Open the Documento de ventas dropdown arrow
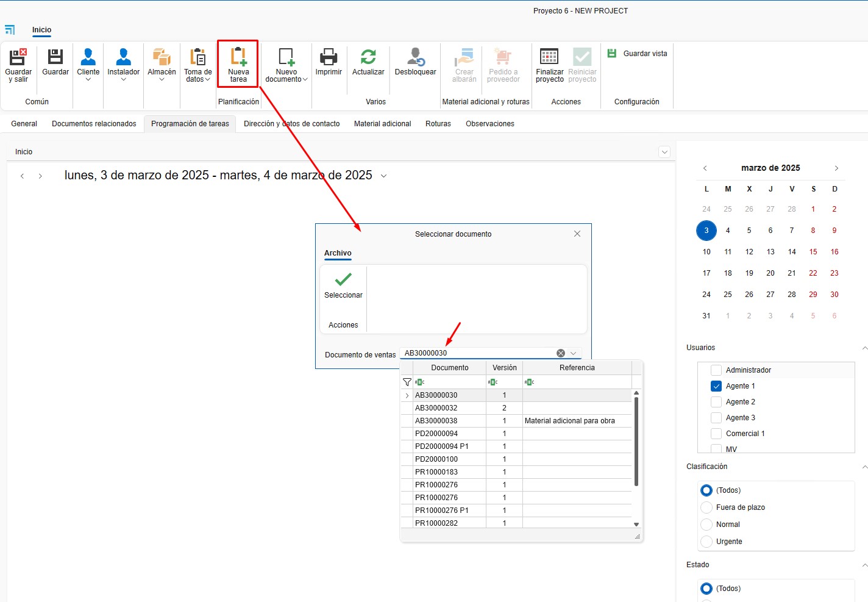This screenshot has width=868, height=602. click(574, 353)
